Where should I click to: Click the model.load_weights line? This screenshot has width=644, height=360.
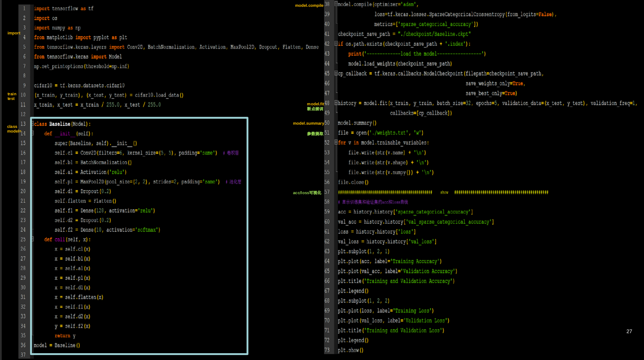(x=400, y=64)
